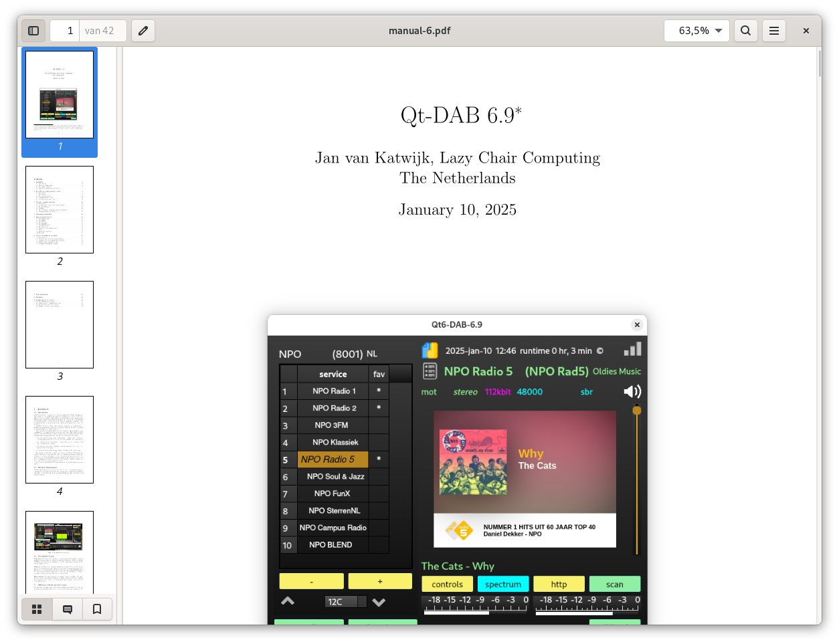Viewport: 839px width, 644px height.
Task: Toggle the sidebar panel button
Action: tap(33, 31)
